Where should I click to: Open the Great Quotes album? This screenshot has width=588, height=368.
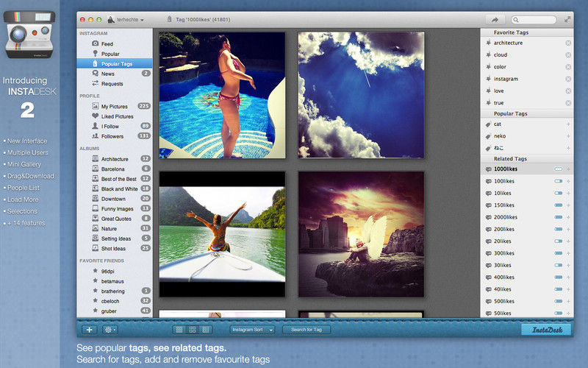click(x=115, y=219)
